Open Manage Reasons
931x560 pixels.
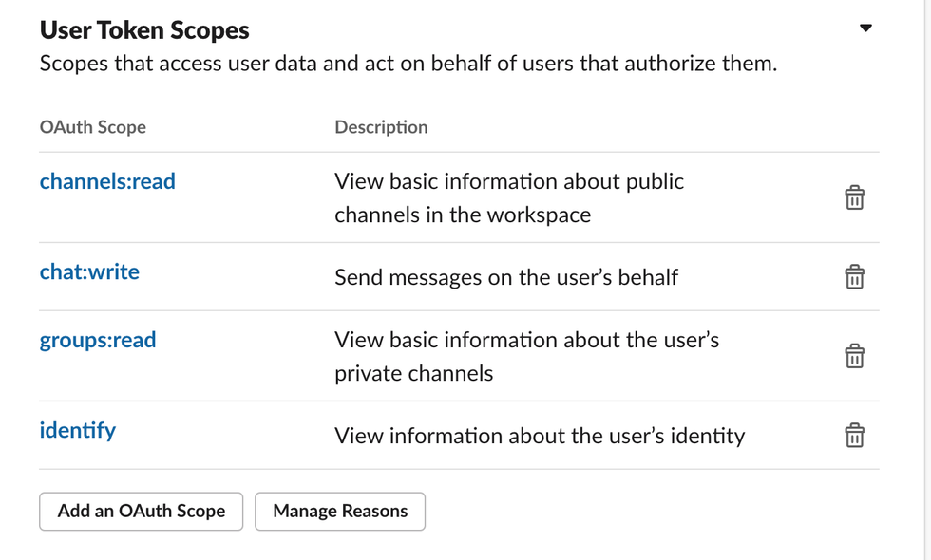pyautogui.click(x=340, y=511)
